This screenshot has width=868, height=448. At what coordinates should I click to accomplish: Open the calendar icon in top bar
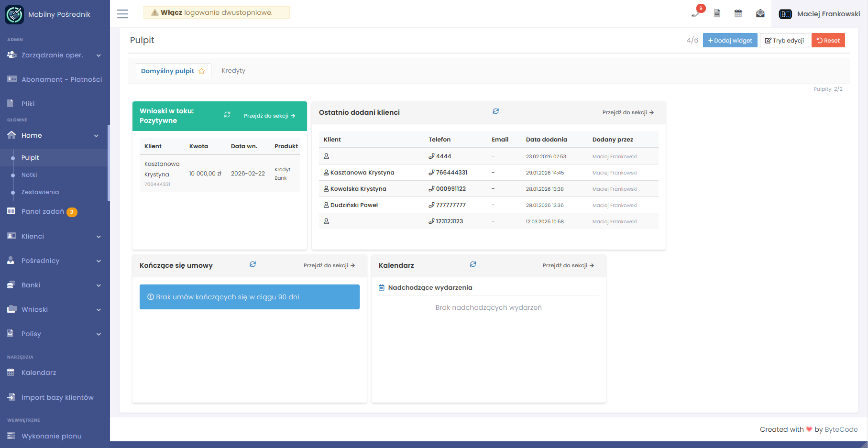[x=738, y=13]
